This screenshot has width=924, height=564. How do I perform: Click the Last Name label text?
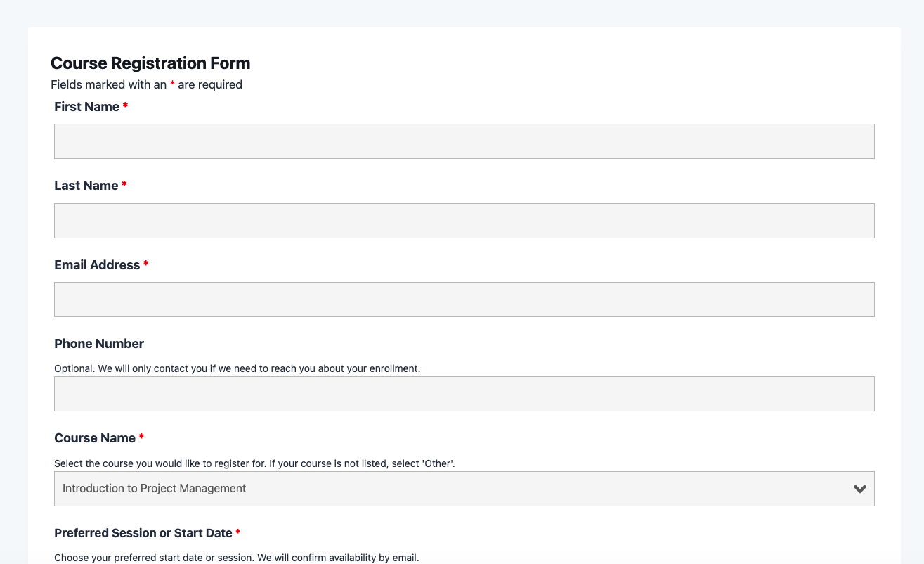click(86, 186)
